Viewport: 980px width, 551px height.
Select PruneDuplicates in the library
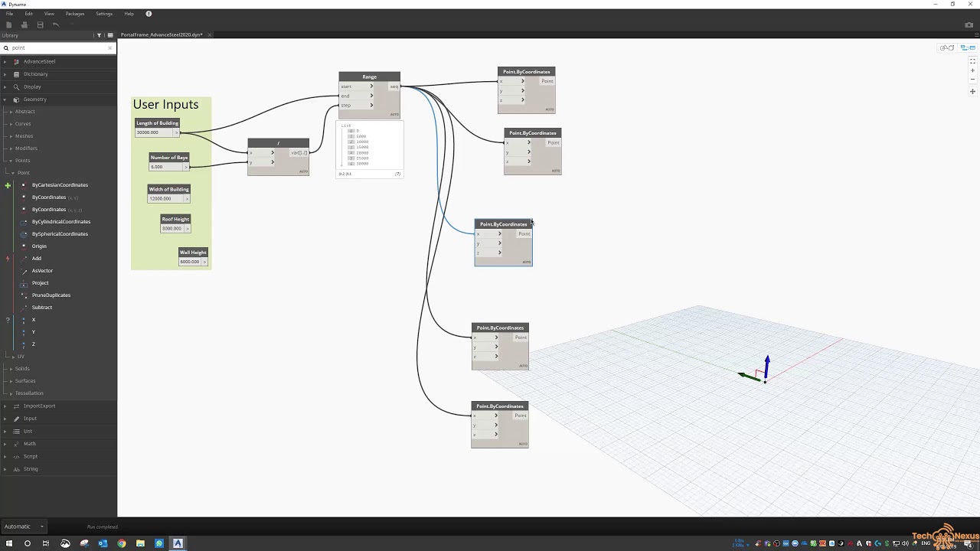[51, 295]
